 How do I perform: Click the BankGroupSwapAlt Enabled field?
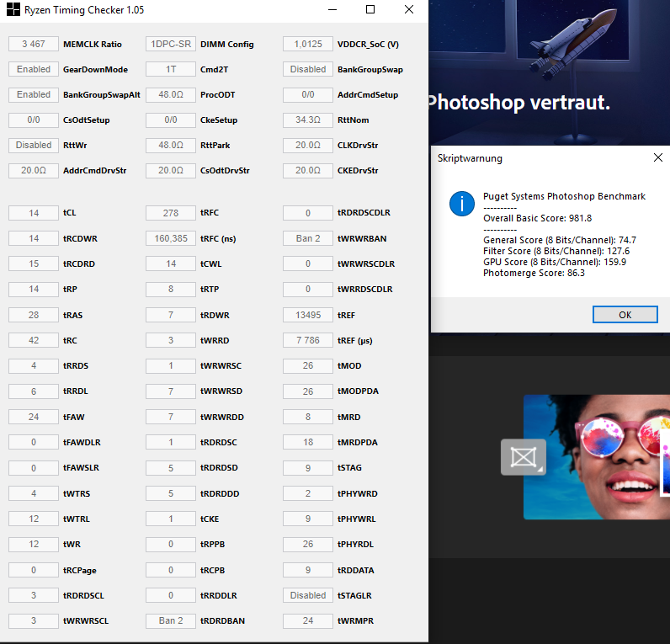(34, 94)
